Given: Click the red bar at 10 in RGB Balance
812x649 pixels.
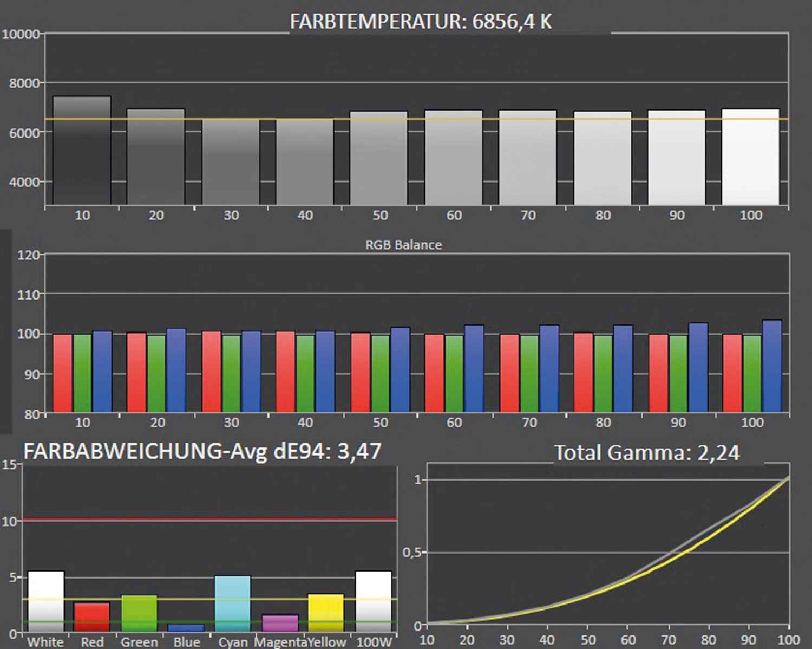Looking at the screenshot, I should [x=62, y=373].
